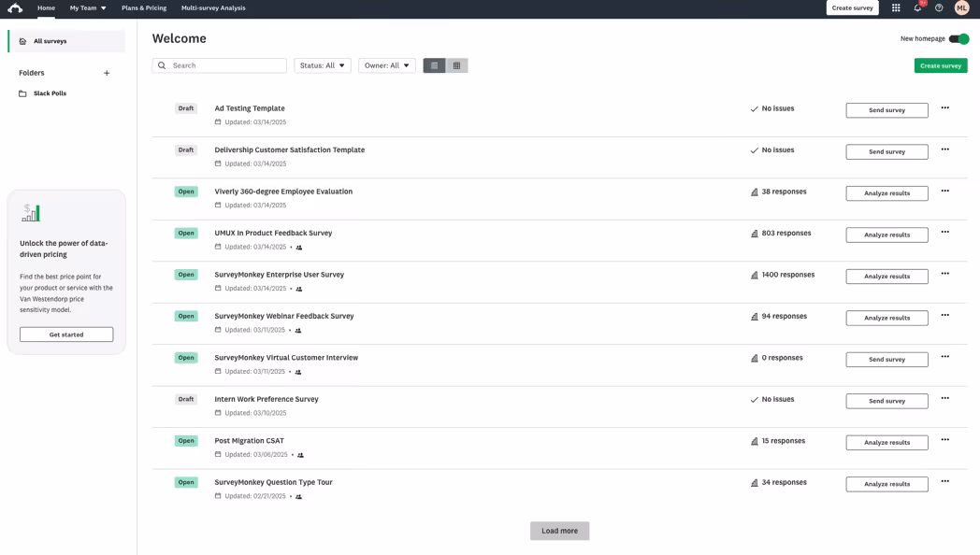The height and width of the screenshot is (555, 980).
Task: Open the Owner: All filter dropdown
Action: tap(387, 65)
